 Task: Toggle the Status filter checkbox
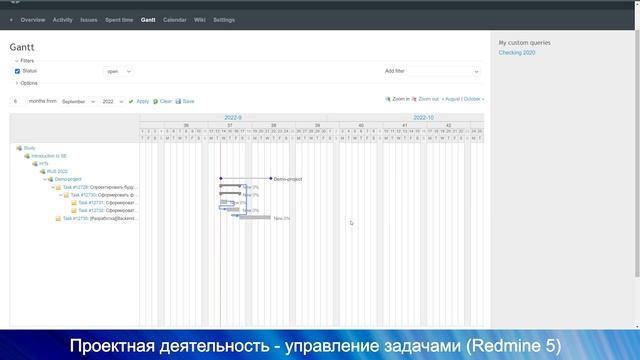click(x=17, y=71)
